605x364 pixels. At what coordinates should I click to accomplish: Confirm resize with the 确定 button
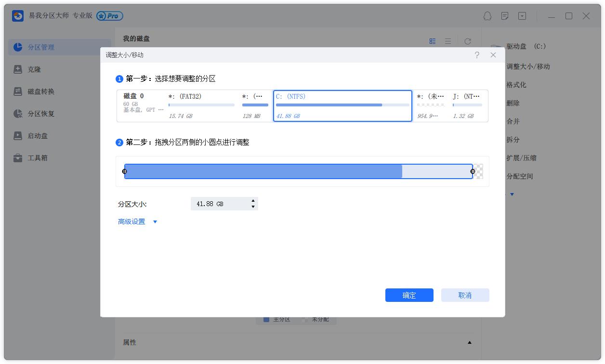click(409, 295)
